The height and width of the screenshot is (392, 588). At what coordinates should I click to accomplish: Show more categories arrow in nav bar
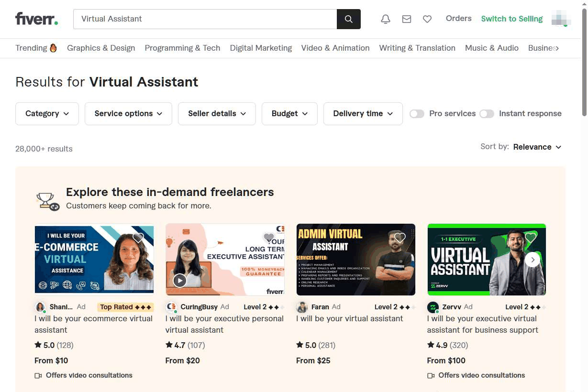[556, 48]
